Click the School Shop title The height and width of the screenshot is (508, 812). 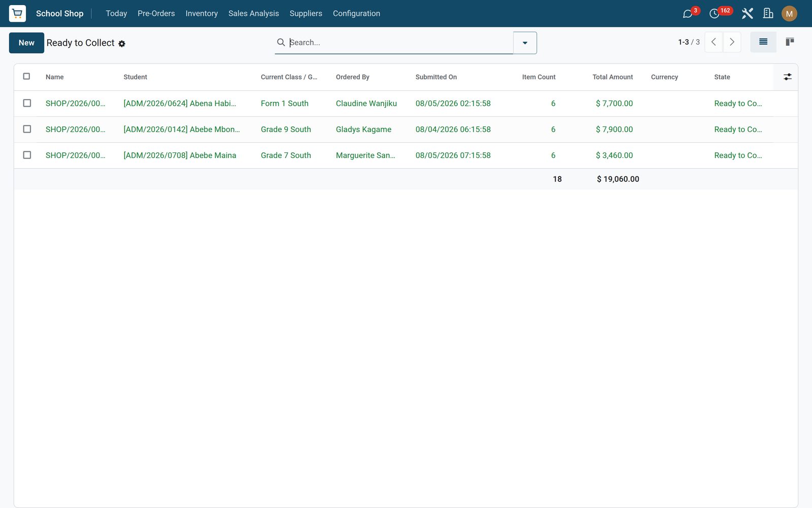[x=59, y=14]
